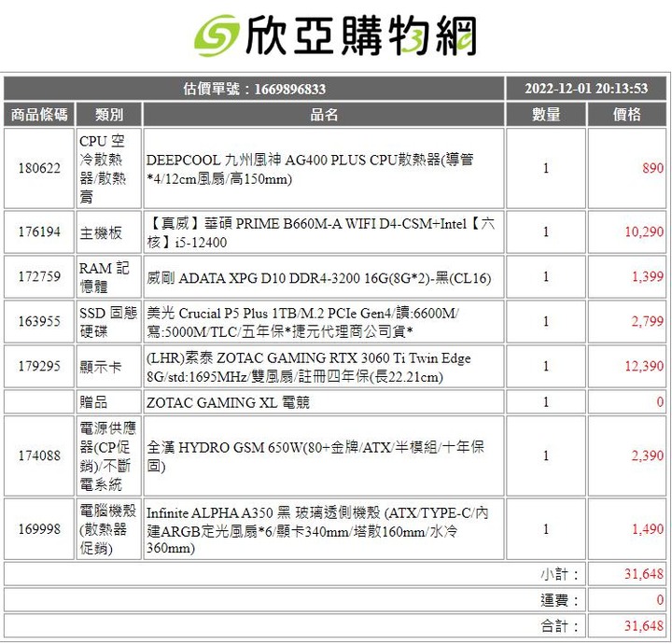This screenshot has width=672, height=644.
Task: Click the 品名 column header
Action: [x=324, y=115]
